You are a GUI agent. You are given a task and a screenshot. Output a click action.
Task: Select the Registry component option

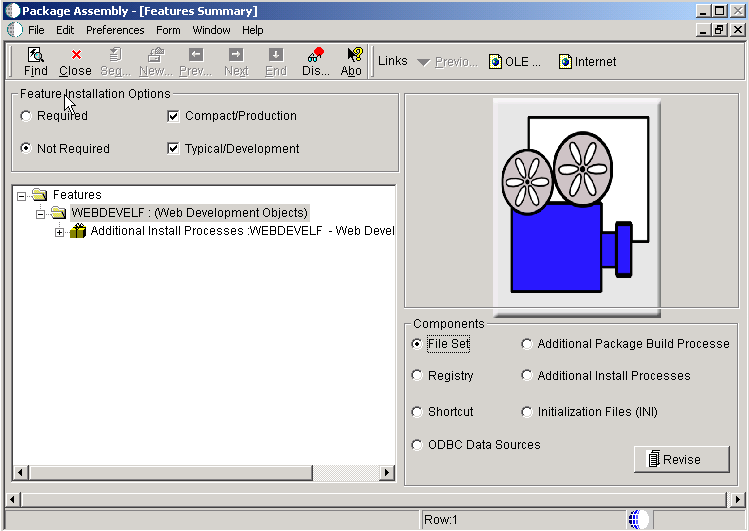(x=417, y=375)
